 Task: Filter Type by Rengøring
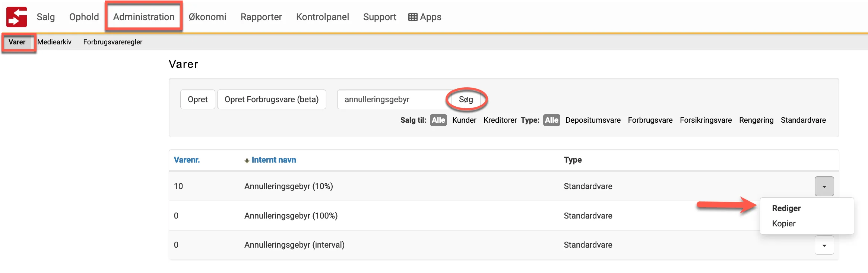(756, 120)
